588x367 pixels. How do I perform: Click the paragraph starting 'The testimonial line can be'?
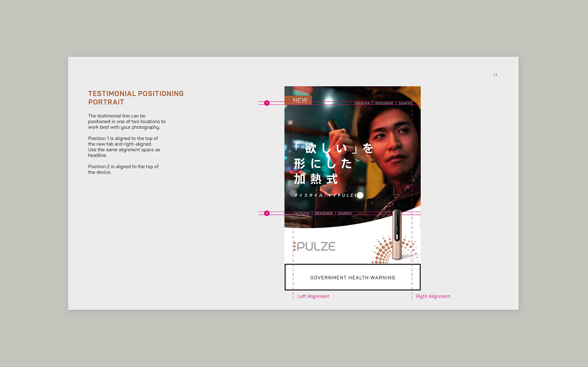(x=127, y=122)
